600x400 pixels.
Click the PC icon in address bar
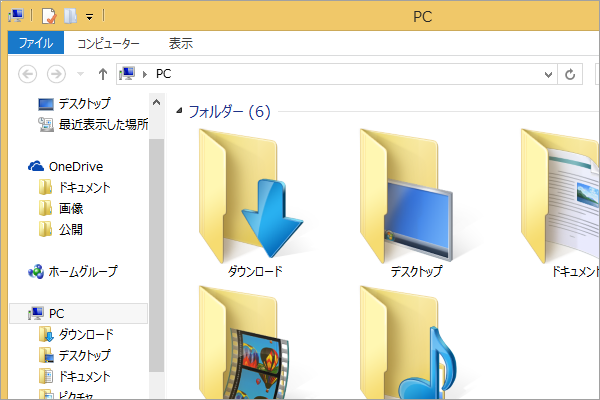pos(127,73)
